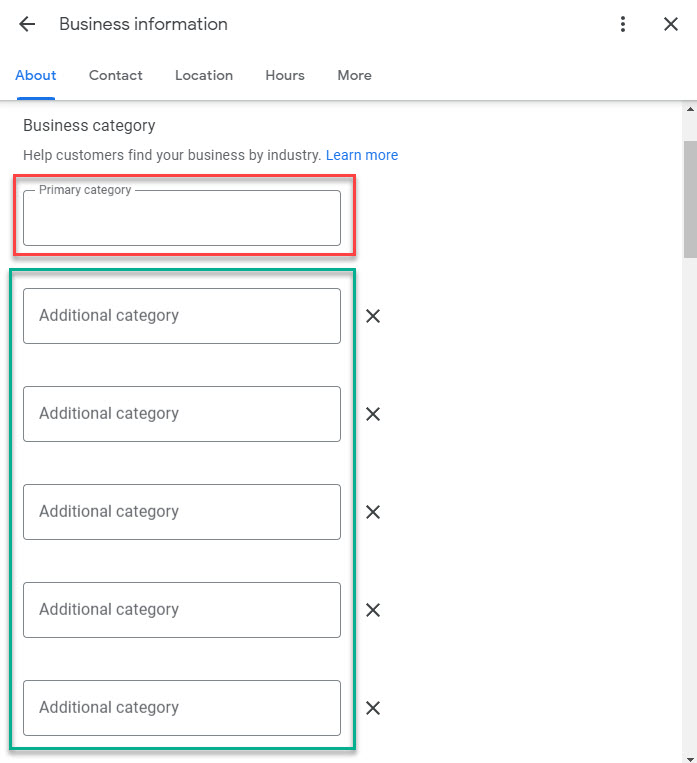Open the three-dot more options menu
The height and width of the screenshot is (763, 697).
pos(623,24)
